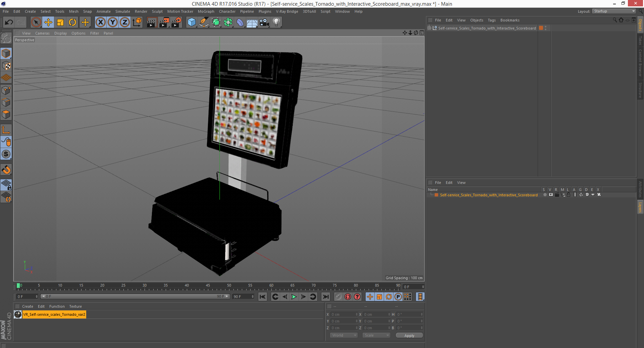The width and height of the screenshot is (644, 348).
Task: Toggle Z axis lock
Action: [x=125, y=22]
